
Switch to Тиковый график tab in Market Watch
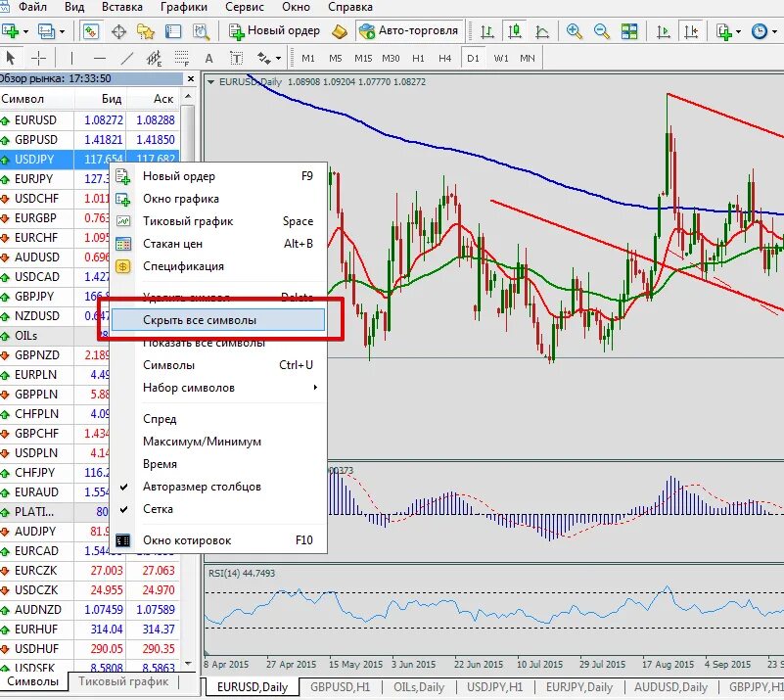123,681
